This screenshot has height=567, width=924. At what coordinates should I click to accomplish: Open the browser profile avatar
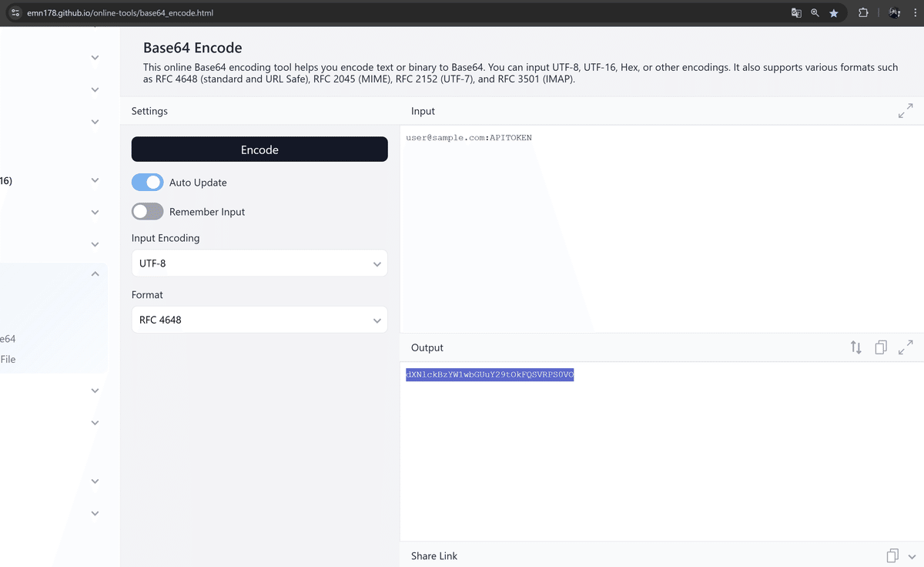[894, 13]
